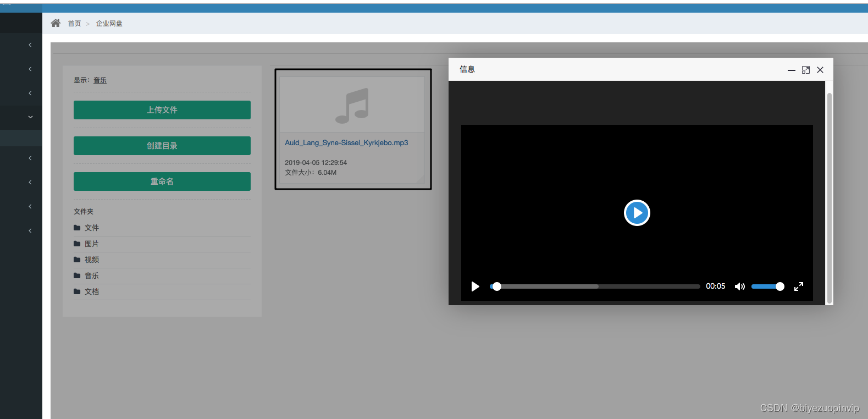Click the large circular play button
868x419 pixels.
click(637, 213)
